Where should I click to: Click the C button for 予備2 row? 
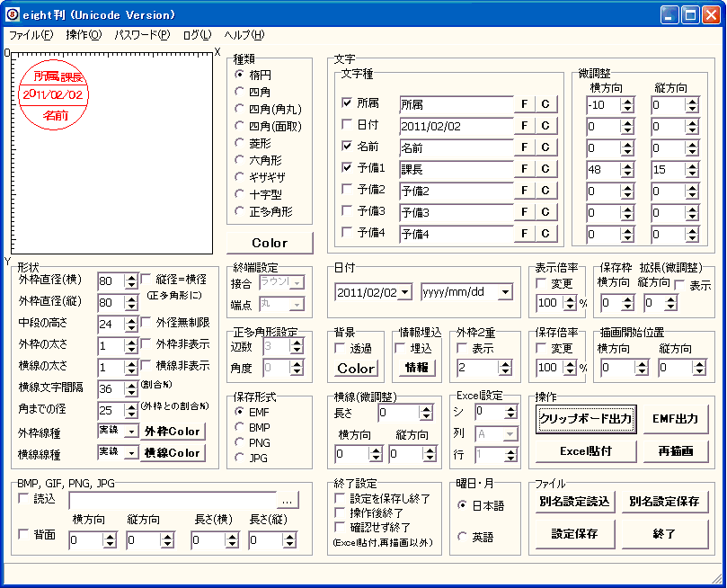pos(545,190)
